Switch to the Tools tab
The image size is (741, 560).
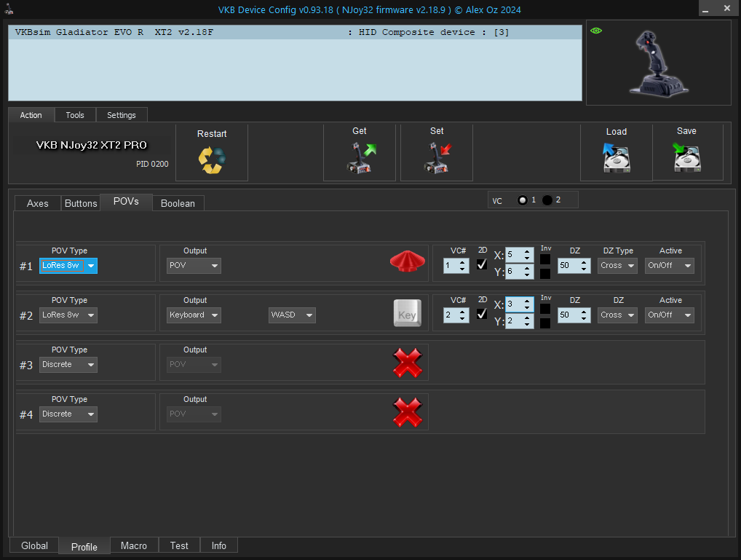tap(75, 115)
